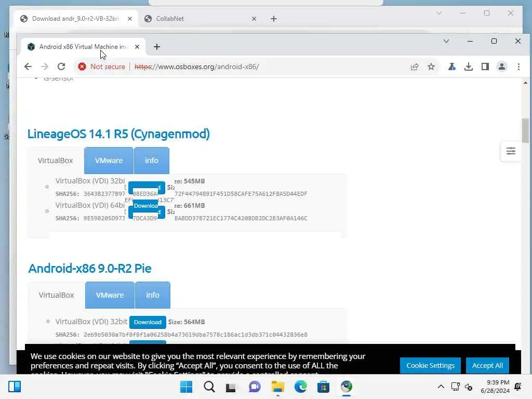This screenshot has width=532, height=399.
Task: Open Microsoft Edge from taskbar
Action: (301, 387)
